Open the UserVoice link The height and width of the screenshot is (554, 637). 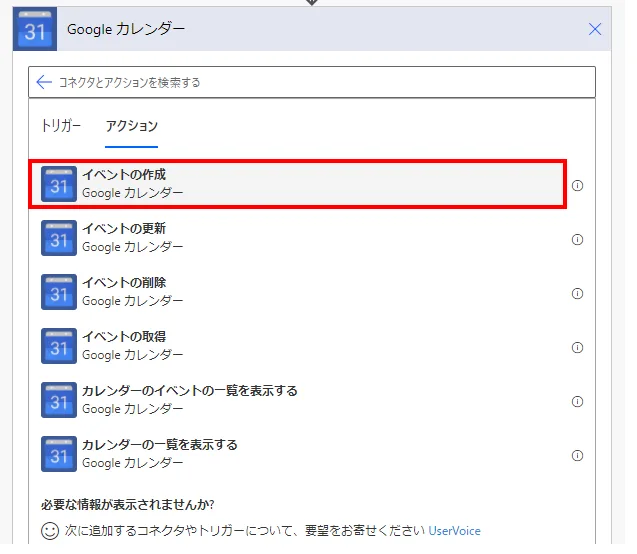[455, 531]
